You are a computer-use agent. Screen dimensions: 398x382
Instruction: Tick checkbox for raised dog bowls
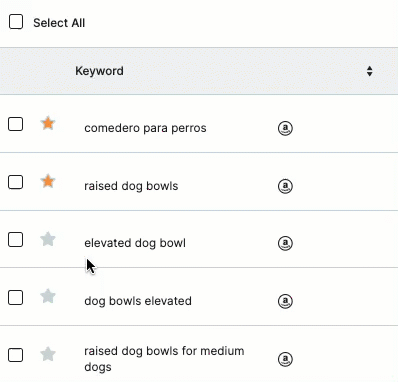click(x=15, y=182)
